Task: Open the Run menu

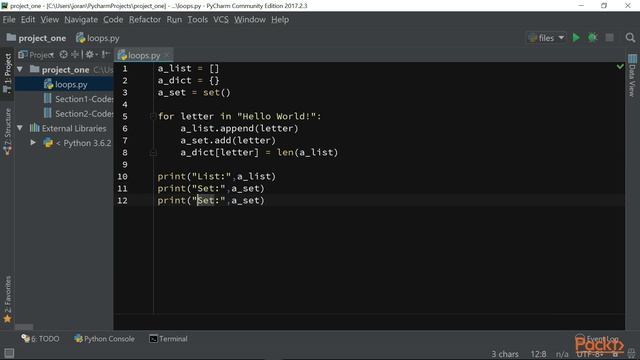Action: click(x=174, y=20)
